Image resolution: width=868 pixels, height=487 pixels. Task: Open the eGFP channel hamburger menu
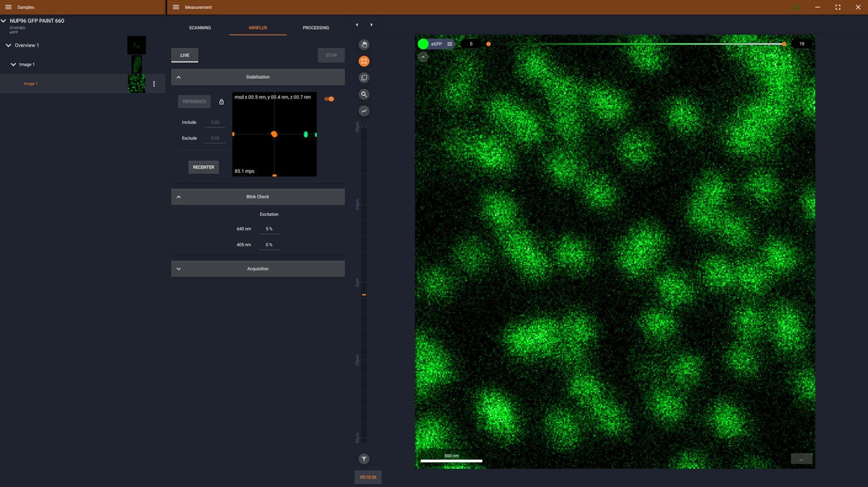(x=450, y=44)
